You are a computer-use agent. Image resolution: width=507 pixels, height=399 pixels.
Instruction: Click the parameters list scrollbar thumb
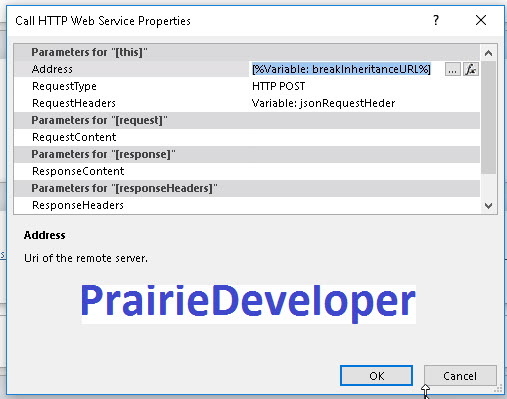coord(489,117)
